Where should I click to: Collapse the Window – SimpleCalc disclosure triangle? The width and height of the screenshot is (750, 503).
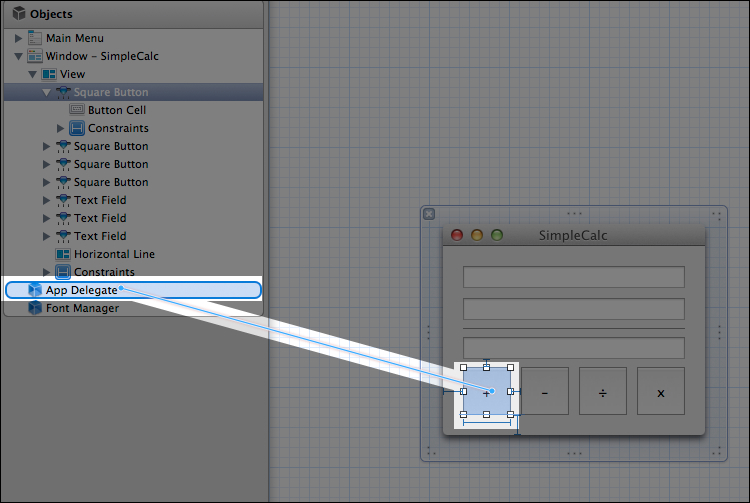(18, 56)
